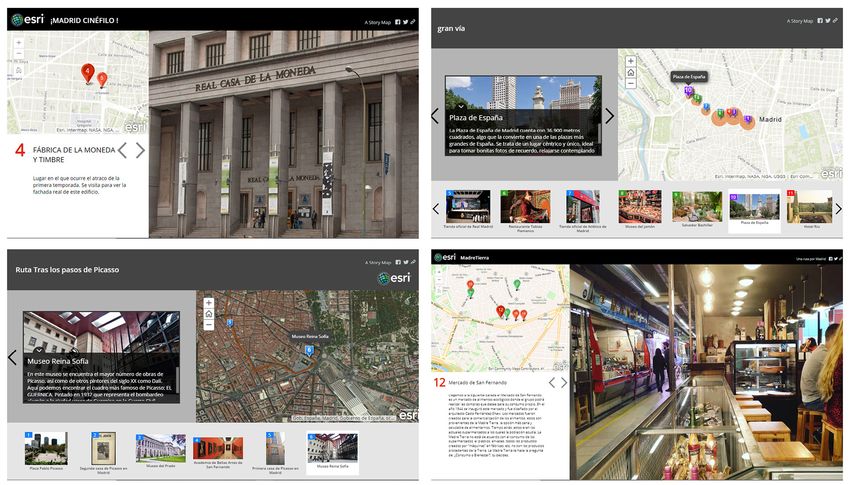Click the Mercado de San Fernando title
850x485 pixels.
pyautogui.click(x=478, y=383)
